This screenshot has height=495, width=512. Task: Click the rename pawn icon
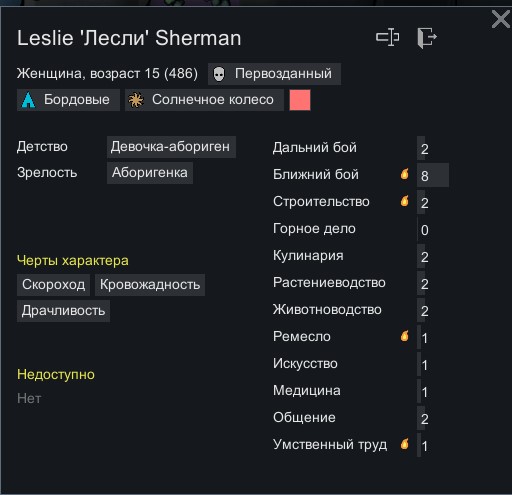(387, 37)
